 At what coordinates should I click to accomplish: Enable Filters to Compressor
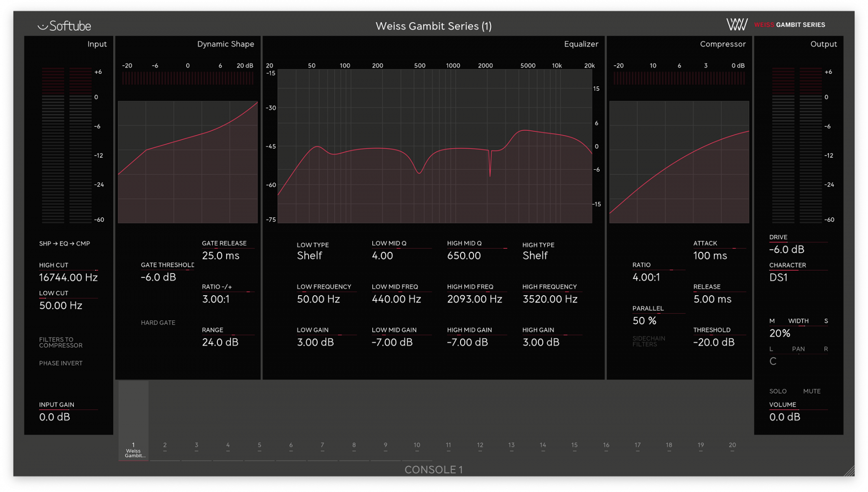[x=61, y=342]
